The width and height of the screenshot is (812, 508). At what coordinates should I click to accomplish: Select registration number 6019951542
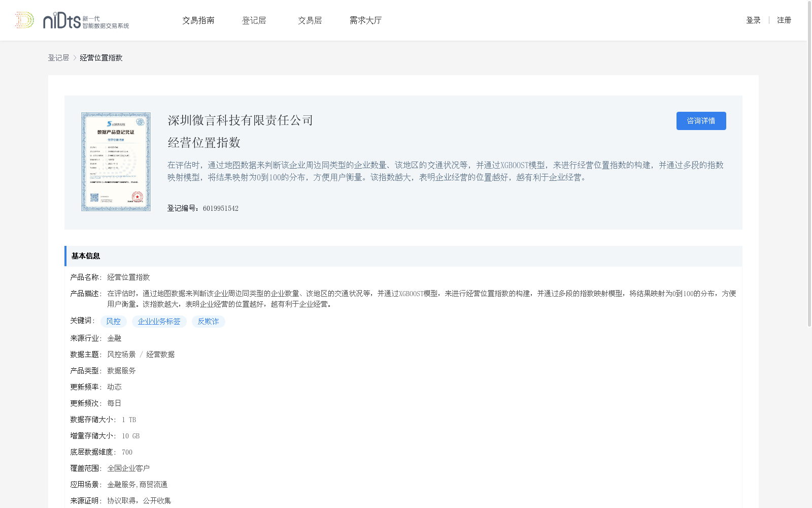[x=221, y=208]
